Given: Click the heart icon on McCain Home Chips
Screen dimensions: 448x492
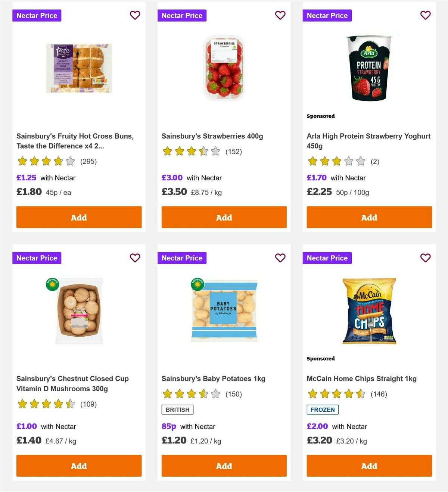Looking at the screenshot, I should click(425, 258).
